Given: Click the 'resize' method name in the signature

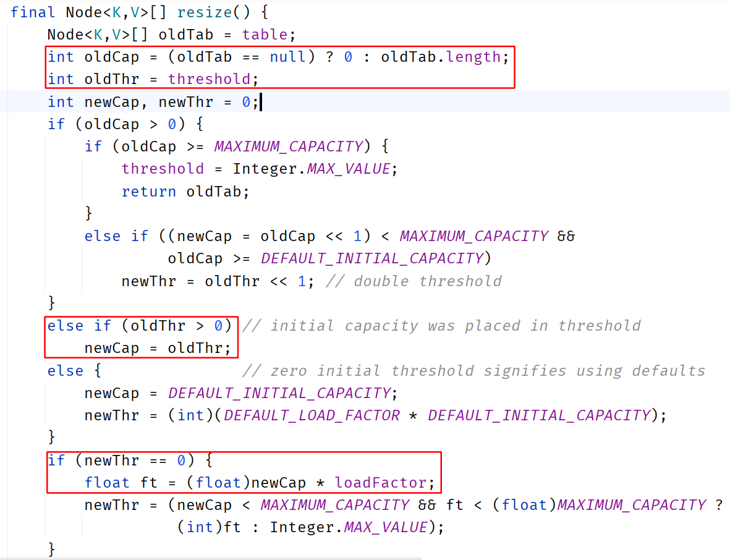Looking at the screenshot, I should click(204, 12).
